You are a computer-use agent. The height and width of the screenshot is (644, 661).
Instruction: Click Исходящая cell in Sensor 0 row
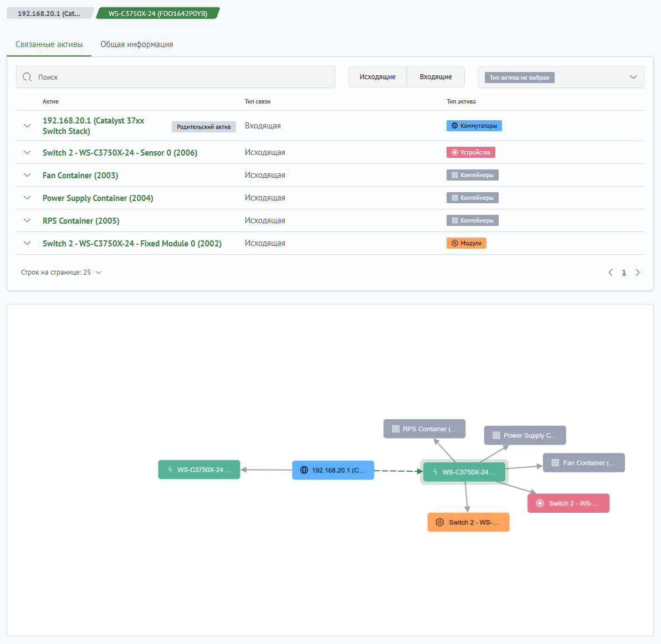point(265,152)
